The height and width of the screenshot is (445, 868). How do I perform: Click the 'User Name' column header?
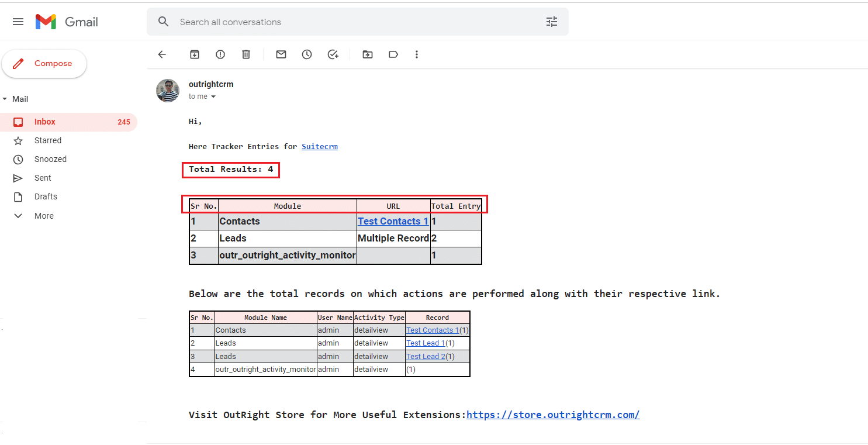click(x=335, y=318)
